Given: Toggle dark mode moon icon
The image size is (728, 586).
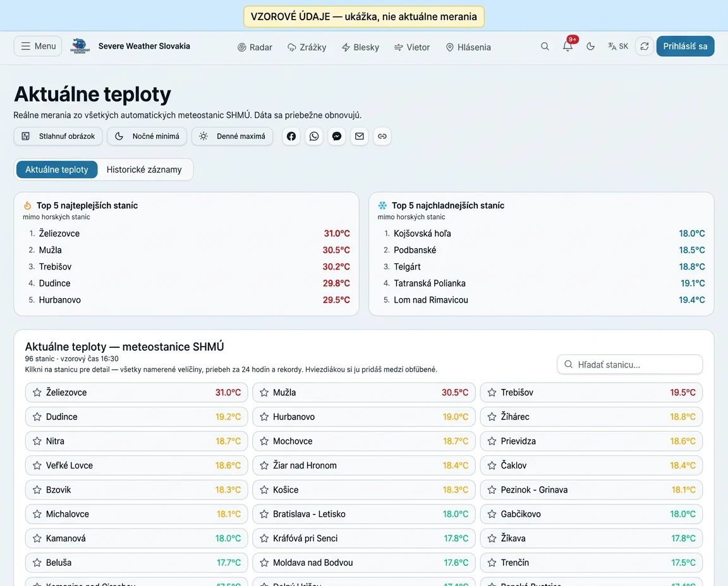Looking at the screenshot, I should (591, 46).
